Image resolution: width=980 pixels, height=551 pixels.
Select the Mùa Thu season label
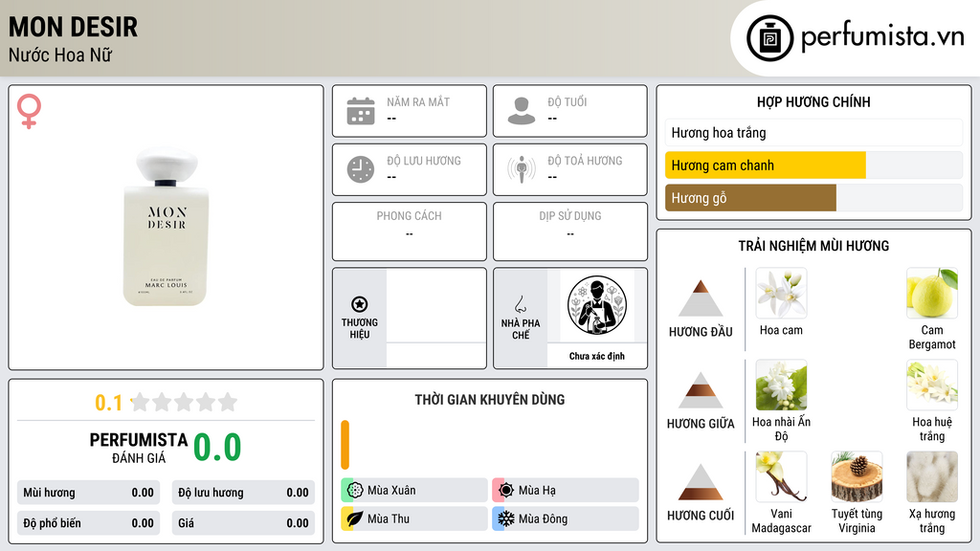[x=389, y=518]
